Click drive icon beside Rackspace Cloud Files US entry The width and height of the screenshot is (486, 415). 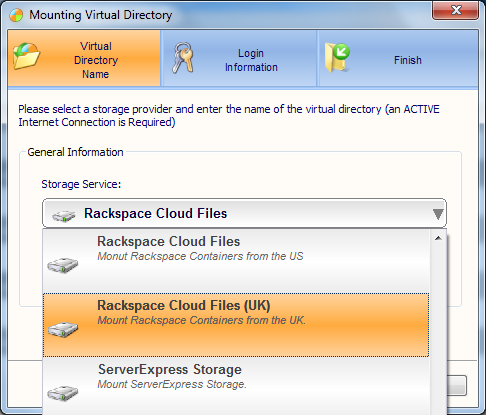coord(63,265)
